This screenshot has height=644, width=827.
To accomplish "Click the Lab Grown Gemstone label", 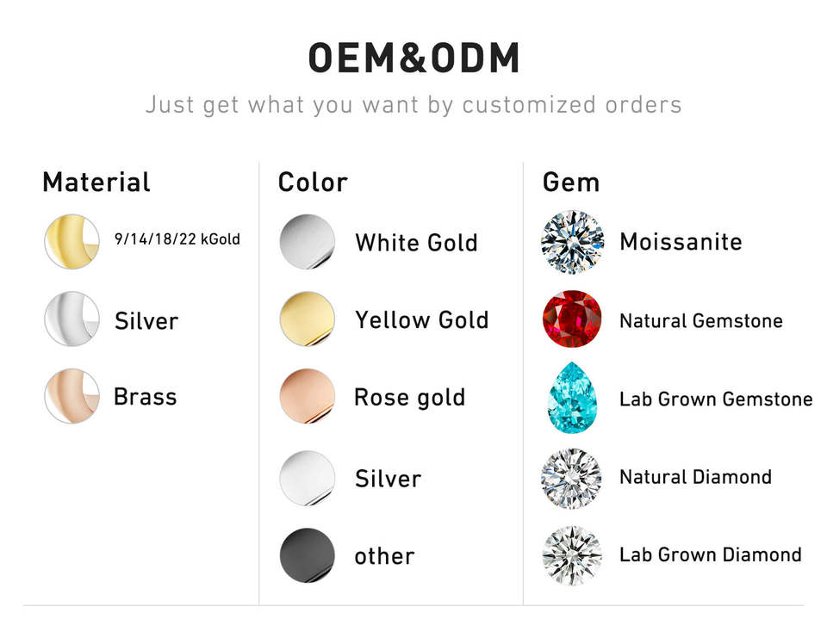I will click(x=716, y=399).
